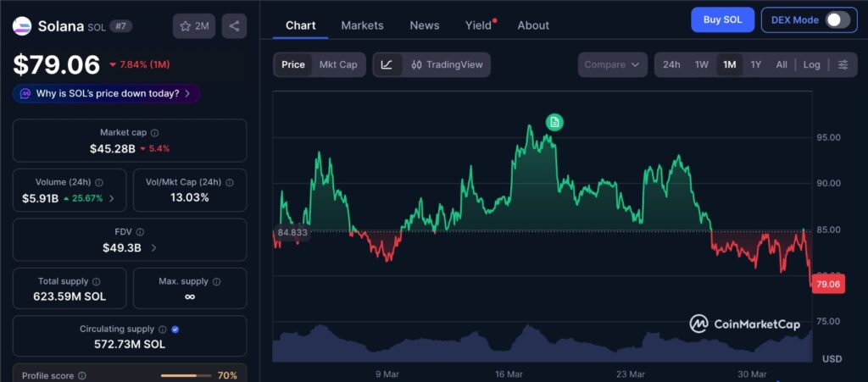Expand Volume (24h) details chevron
Viewport: 868px width, 382px height.
(111, 198)
